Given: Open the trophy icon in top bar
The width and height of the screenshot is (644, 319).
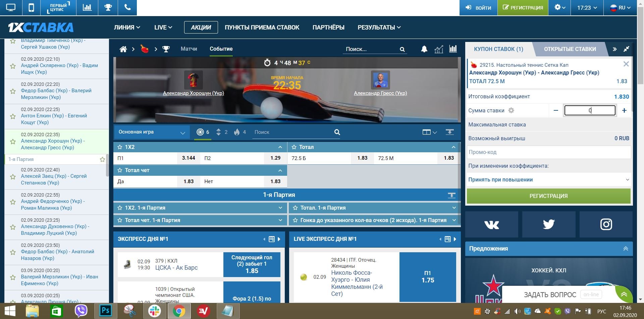Looking at the screenshot, I should click(108, 8).
